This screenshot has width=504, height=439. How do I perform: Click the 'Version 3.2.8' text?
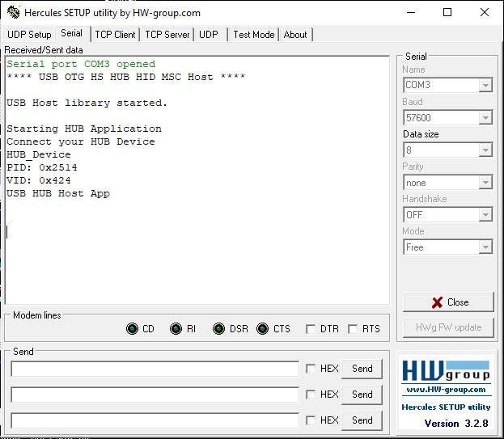(456, 424)
